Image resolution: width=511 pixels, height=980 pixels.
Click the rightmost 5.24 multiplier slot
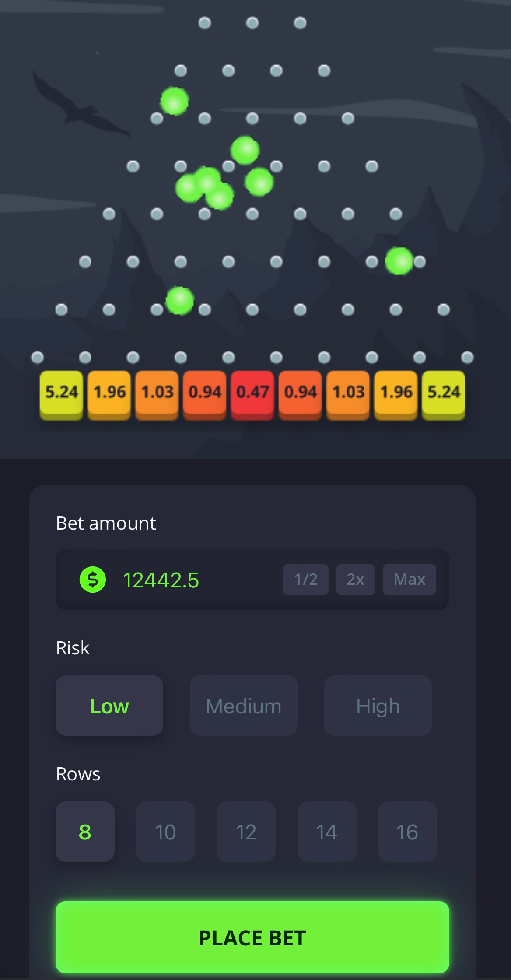click(443, 393)
